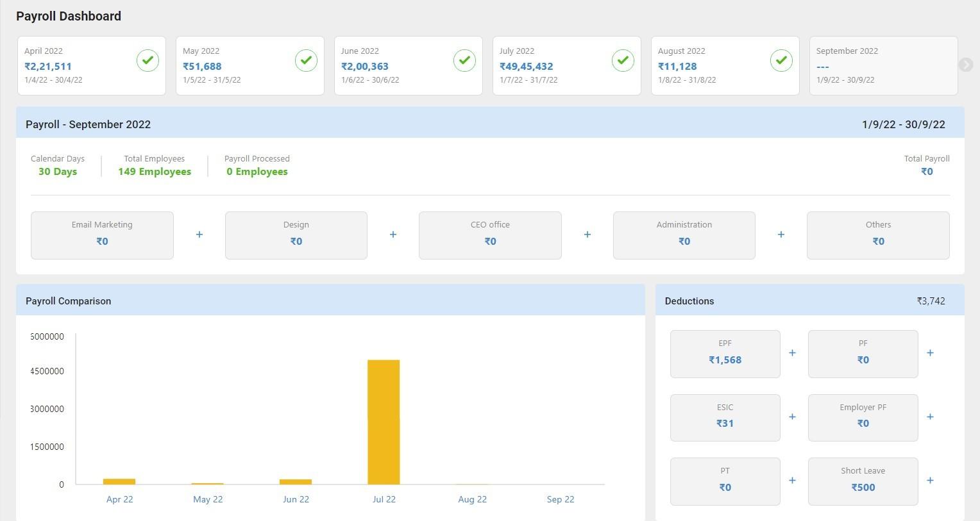Image resolution: width=980 pixels, height=521 pixels.
Task: Select the Employer PF deduction card
Action: click(x=863, y=418)
